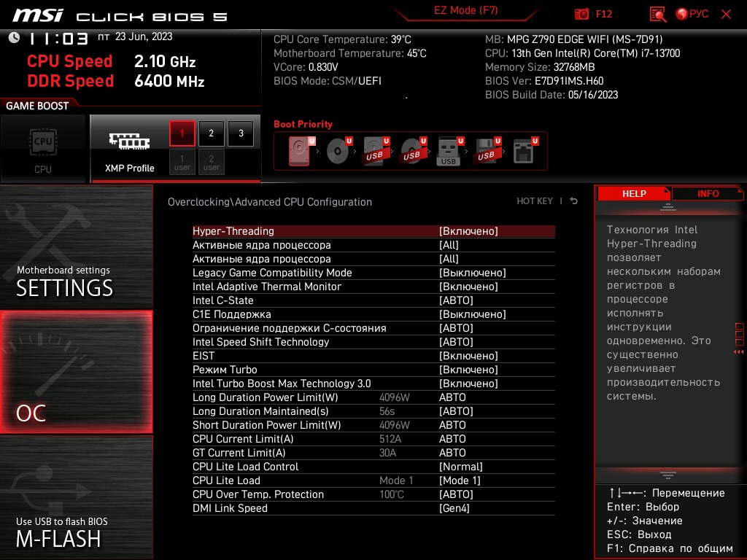
Task: Click the F12 screenshot camera icon
Action: click(581, 14)
